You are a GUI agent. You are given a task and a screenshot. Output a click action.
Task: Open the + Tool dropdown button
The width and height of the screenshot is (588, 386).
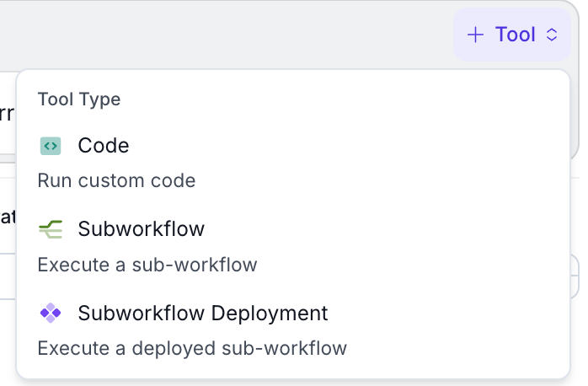[512, 35]
